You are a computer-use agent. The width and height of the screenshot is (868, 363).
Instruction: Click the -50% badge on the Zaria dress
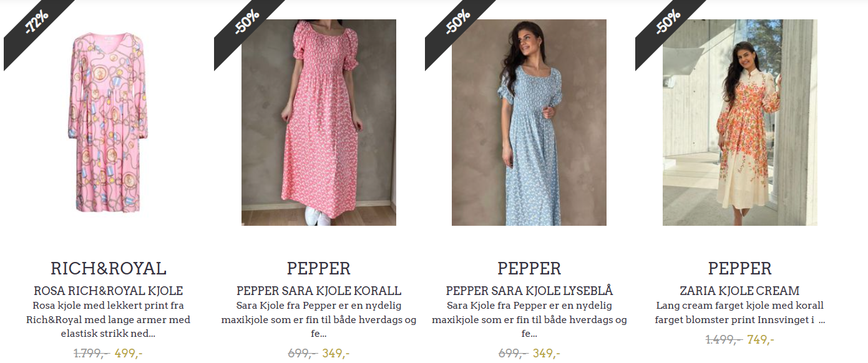click(x=668, y=26)
